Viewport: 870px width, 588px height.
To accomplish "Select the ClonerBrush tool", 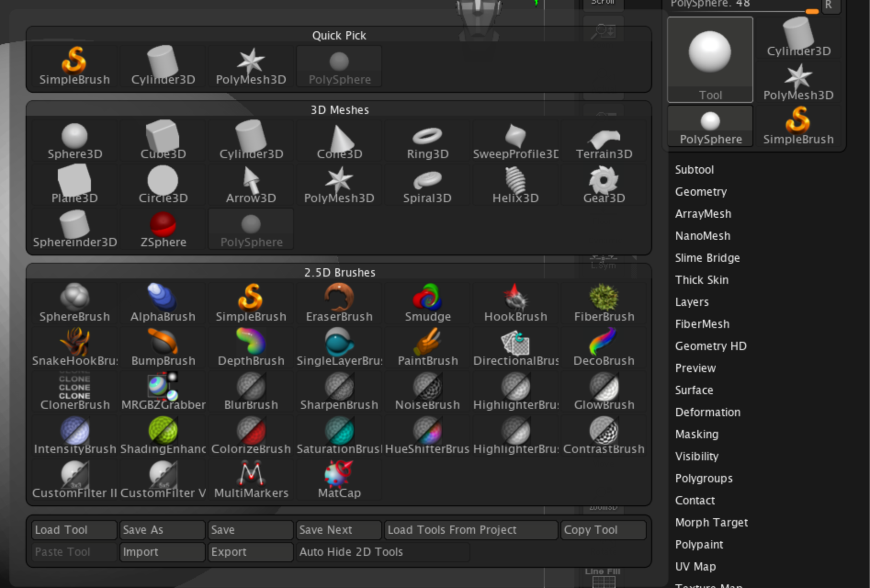I will tap(75, 391).
